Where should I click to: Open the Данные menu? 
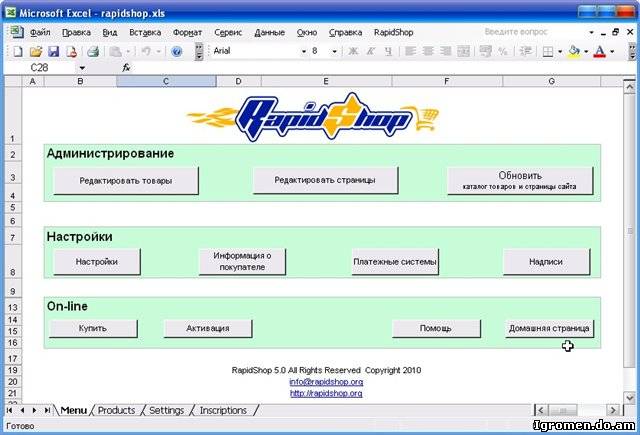click(269, 32)
